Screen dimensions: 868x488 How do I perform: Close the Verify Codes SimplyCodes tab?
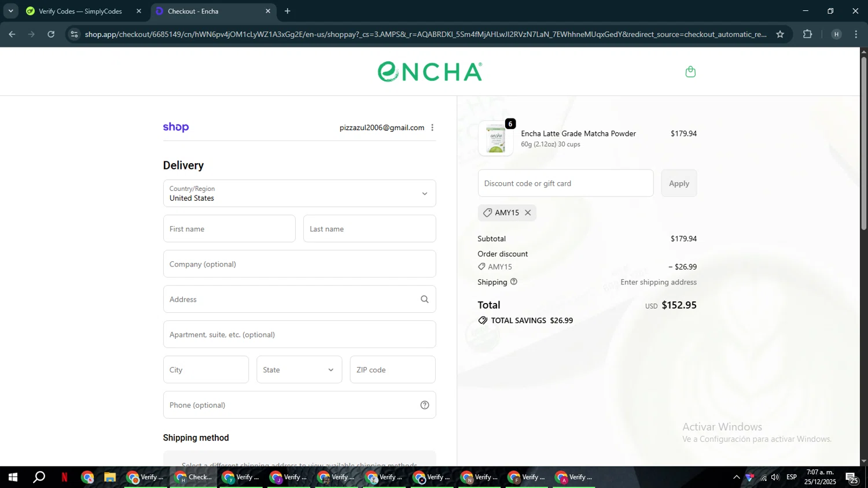click(x=139, y=11)
